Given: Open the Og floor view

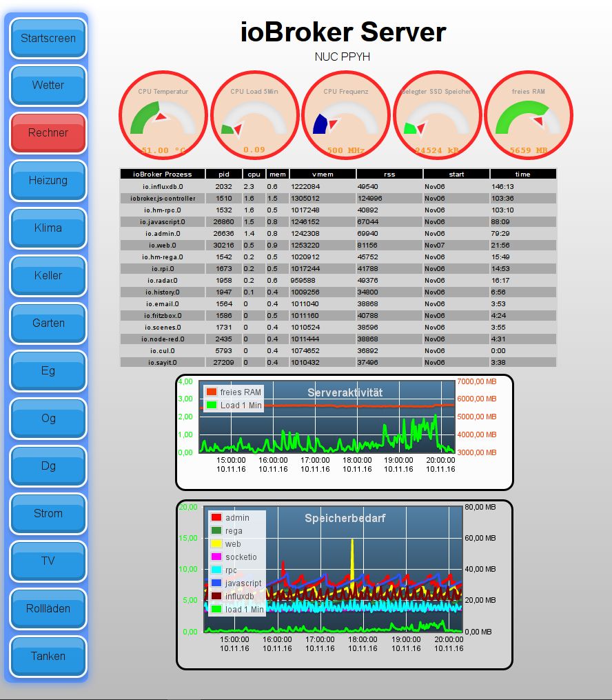Looking at the screenshot, I should pyautogui.click(x=48, y=419).
